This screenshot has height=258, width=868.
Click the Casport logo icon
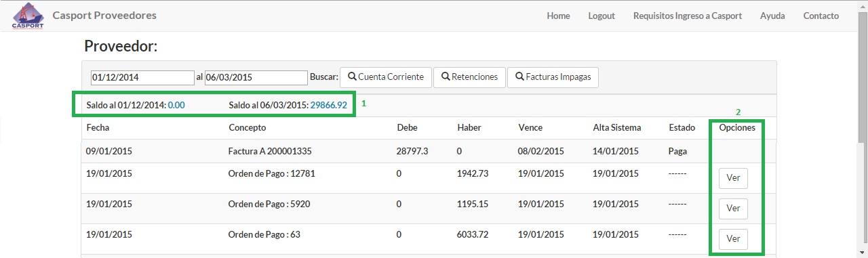pyautogui.click(x=28, y=16)
